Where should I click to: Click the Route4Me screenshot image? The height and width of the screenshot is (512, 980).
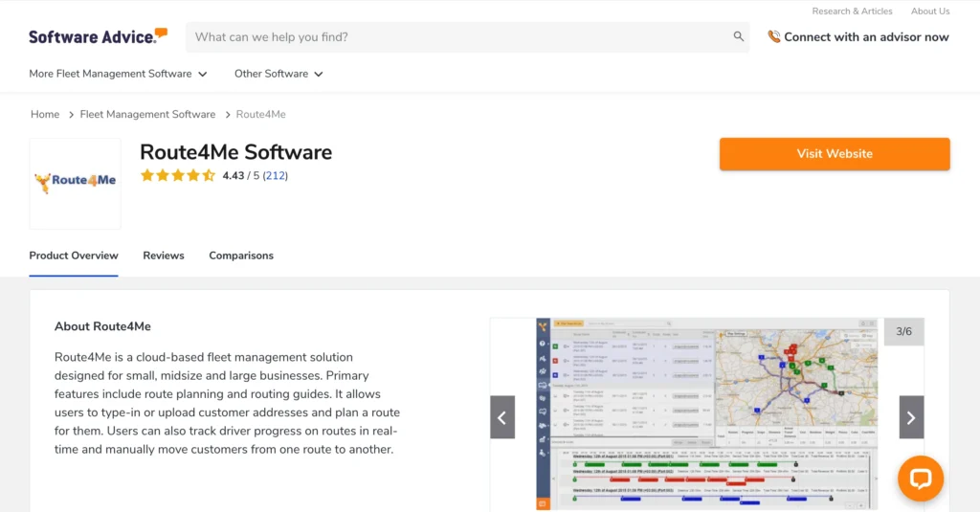tap(707, 413)
